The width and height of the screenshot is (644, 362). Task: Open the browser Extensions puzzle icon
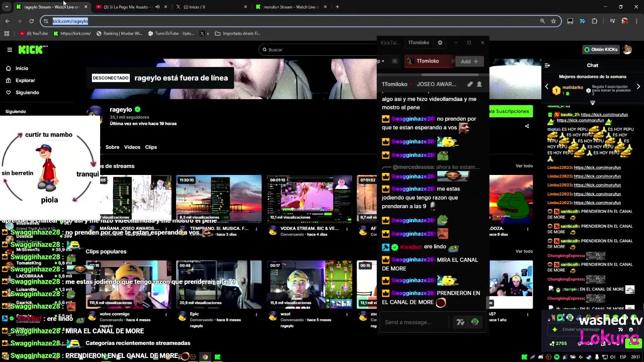(x=595, y=21)
